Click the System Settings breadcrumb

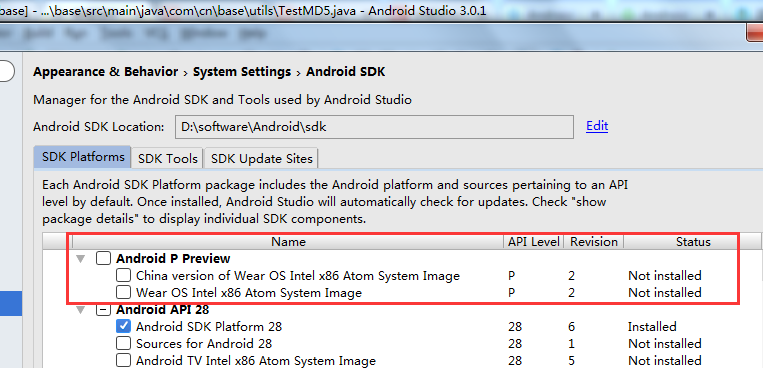point(242,72)
